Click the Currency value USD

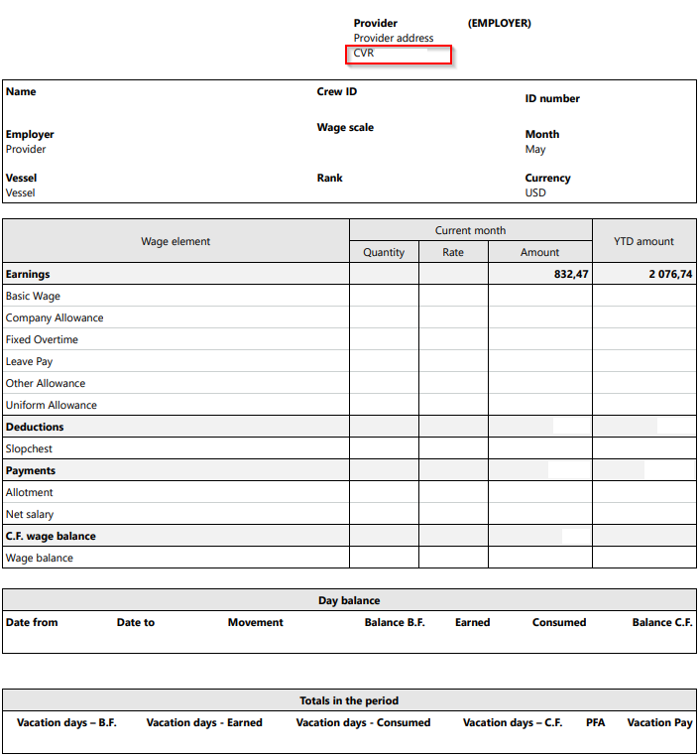click(x=535, y=192)
